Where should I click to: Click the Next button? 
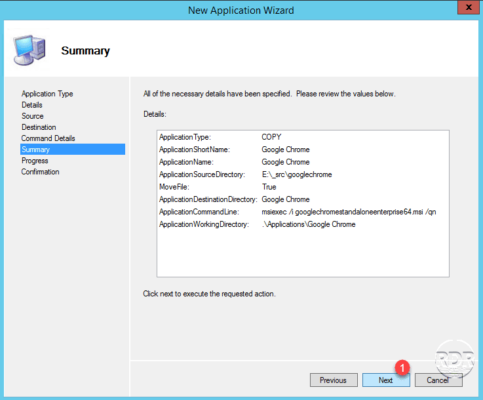coord(386,380)
